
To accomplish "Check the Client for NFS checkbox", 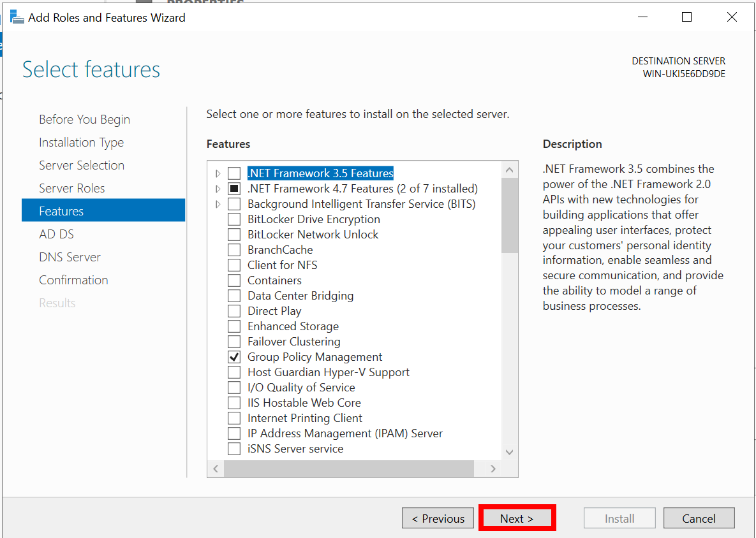I will pyautogui.click(x=234, y=265).
